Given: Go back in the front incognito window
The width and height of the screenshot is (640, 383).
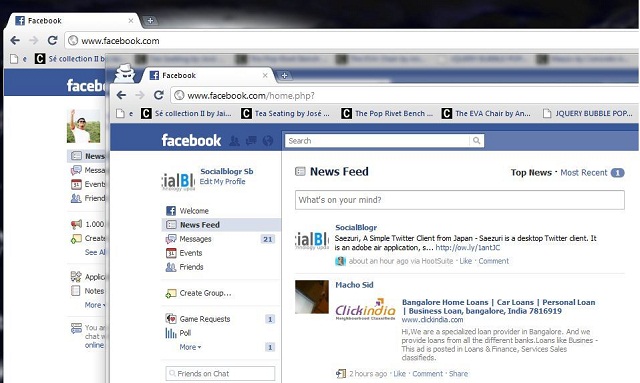Looking at the screenshot, I should (121, 95).
